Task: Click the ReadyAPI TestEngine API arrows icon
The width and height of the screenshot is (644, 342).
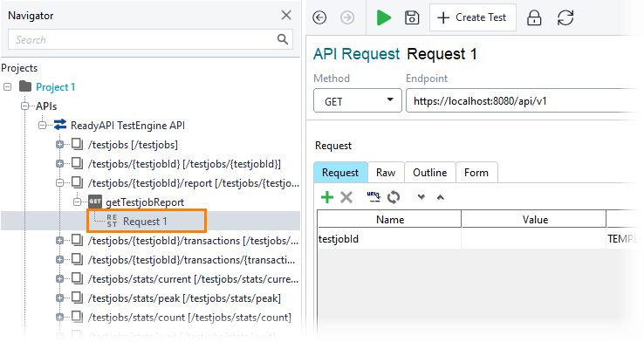Action: 60,125
